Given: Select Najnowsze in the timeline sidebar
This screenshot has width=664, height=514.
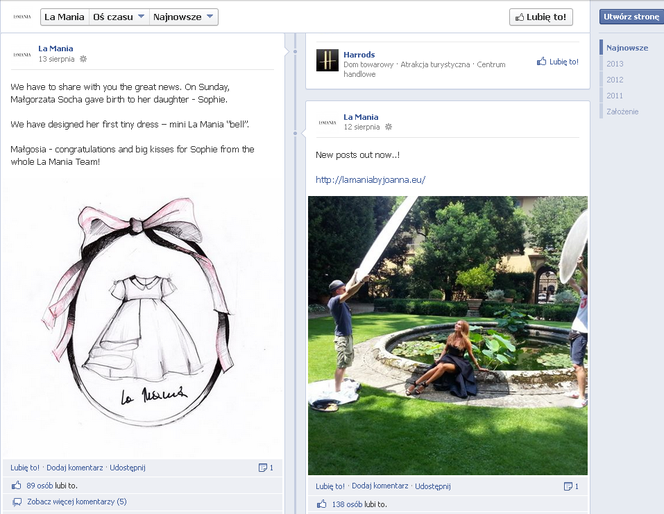Looking at the screenshot, I should [x=627, y=48].
